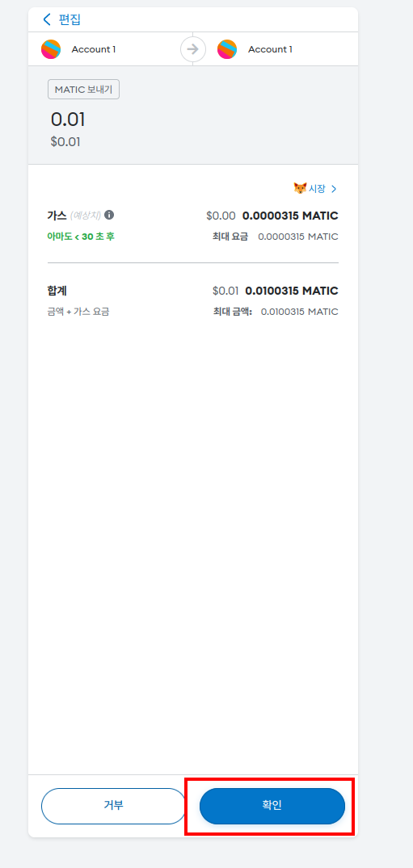Reject the transaction with the 거부 button
413x868 pixels.
click(x=114, y=806)
